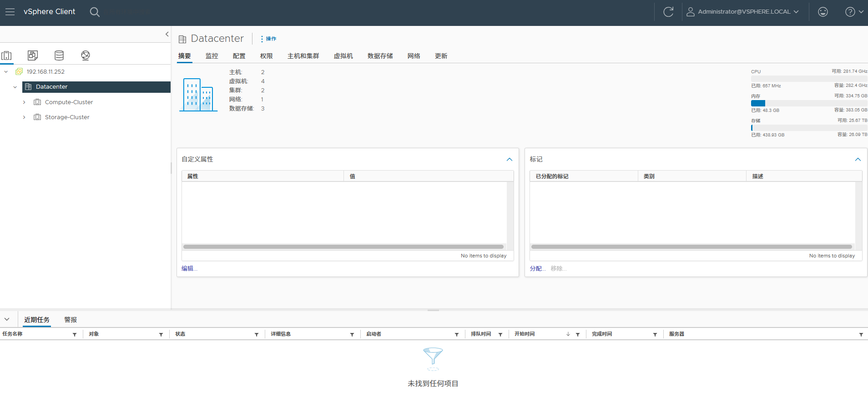Expand the Compute-Cluster node
The height and width of the screenshot is (408, 868).
coord(24,102)
